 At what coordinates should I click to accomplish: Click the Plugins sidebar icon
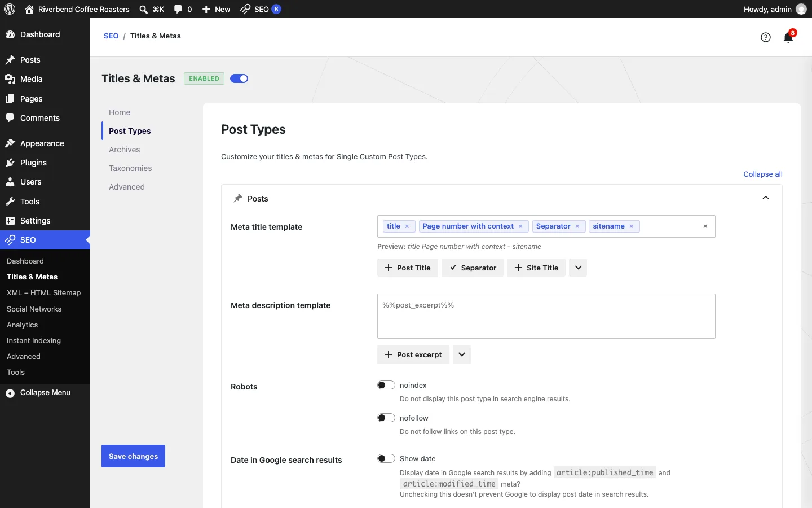[10, 163]
